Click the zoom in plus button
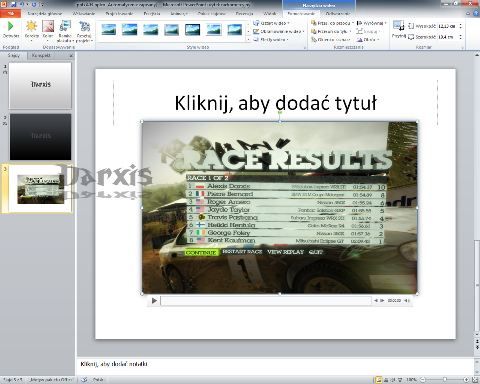The width and height of the screenshot is (480, 384). [x=466, y=380]
